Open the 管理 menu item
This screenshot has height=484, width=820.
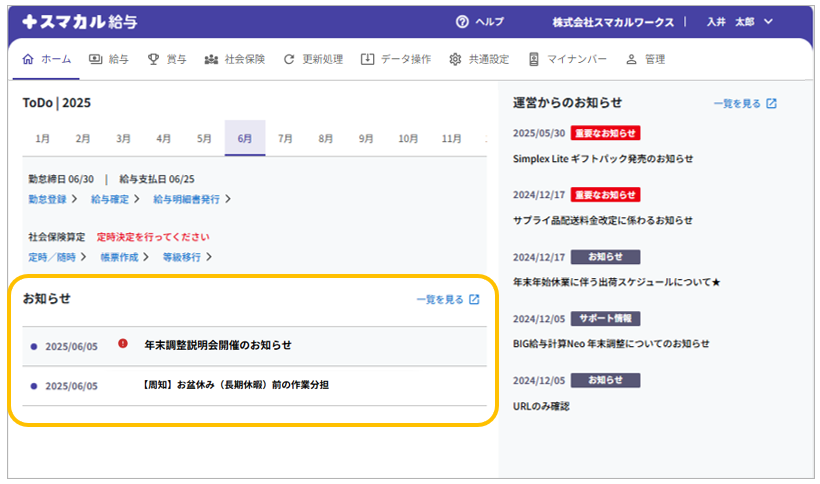[645, 59]
